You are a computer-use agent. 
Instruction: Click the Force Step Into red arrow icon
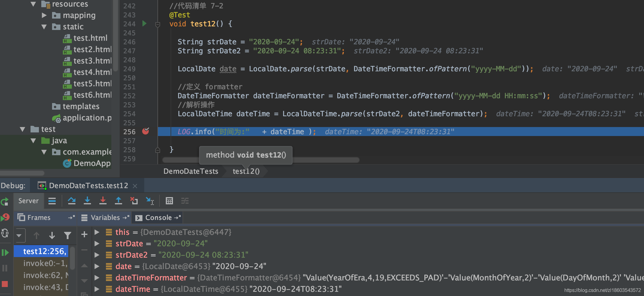[x=103, y=201]
